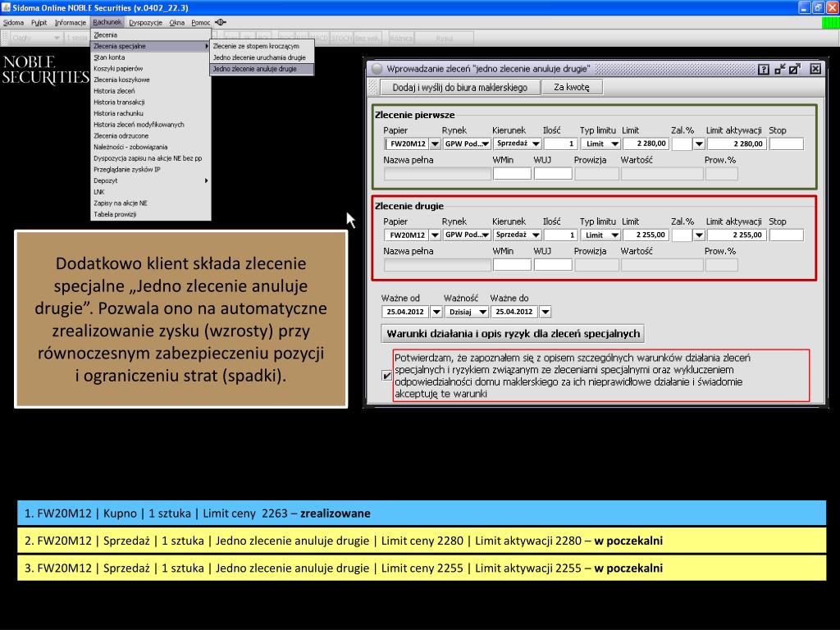
Task: Click the WUJ field in Zlecenie pierwsze
Action: tap(553, 174)
